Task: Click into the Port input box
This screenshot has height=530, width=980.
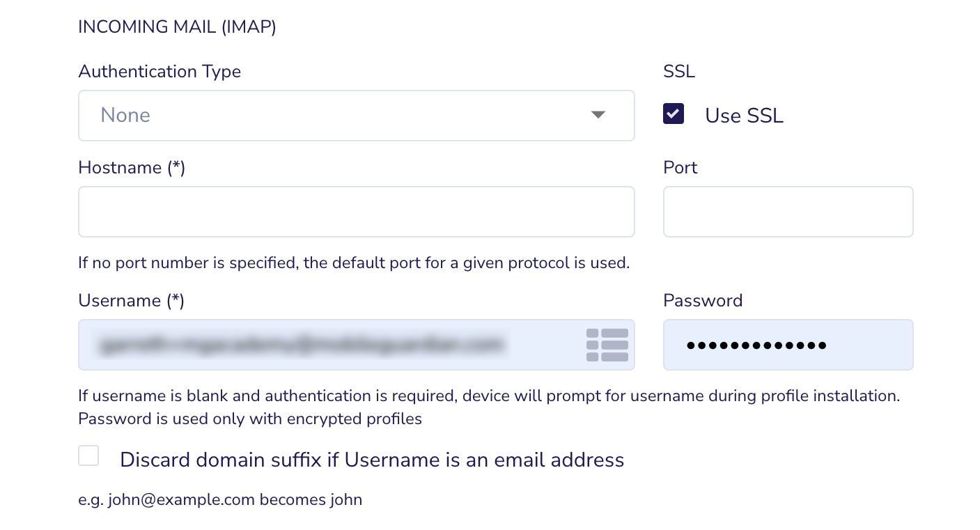Action: click(x=788, y=212)
